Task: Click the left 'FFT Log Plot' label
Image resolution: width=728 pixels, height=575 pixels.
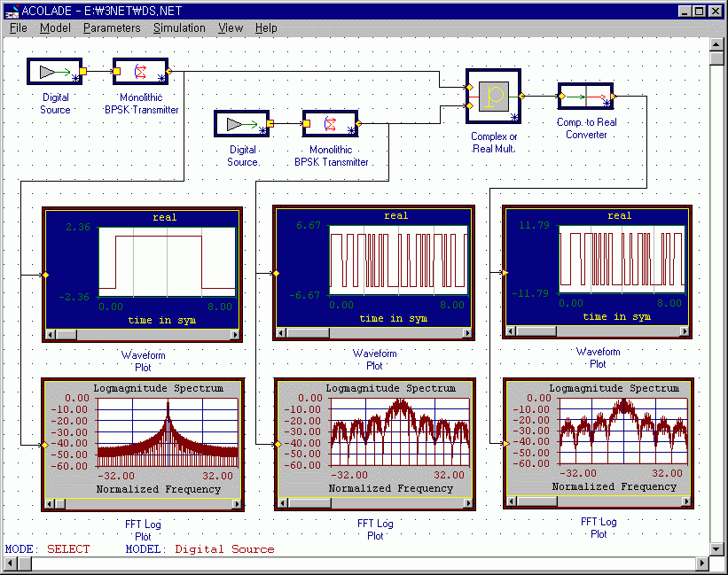Action: point(143,531)
